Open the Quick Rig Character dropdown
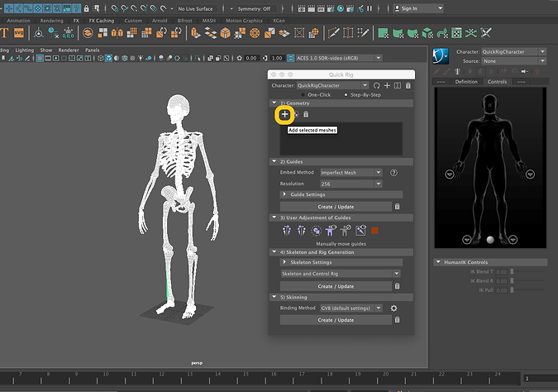 click(x=332, y=85)
